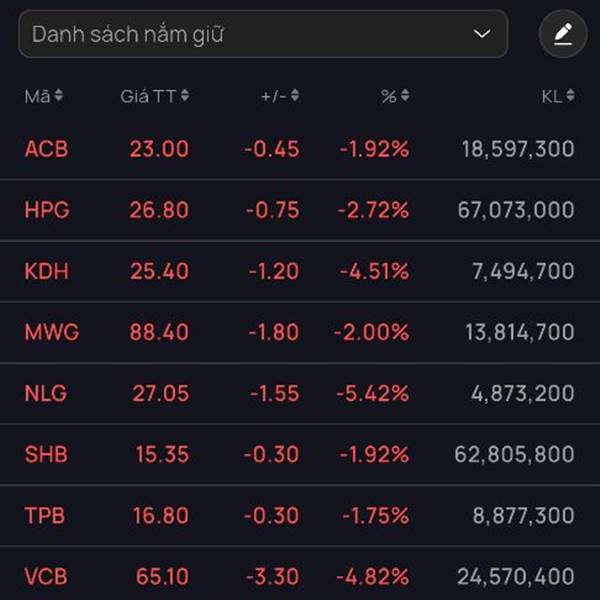The image size is (600, 600).
Task: Select the KDH stock ticker
Action: tap(46, 271)
